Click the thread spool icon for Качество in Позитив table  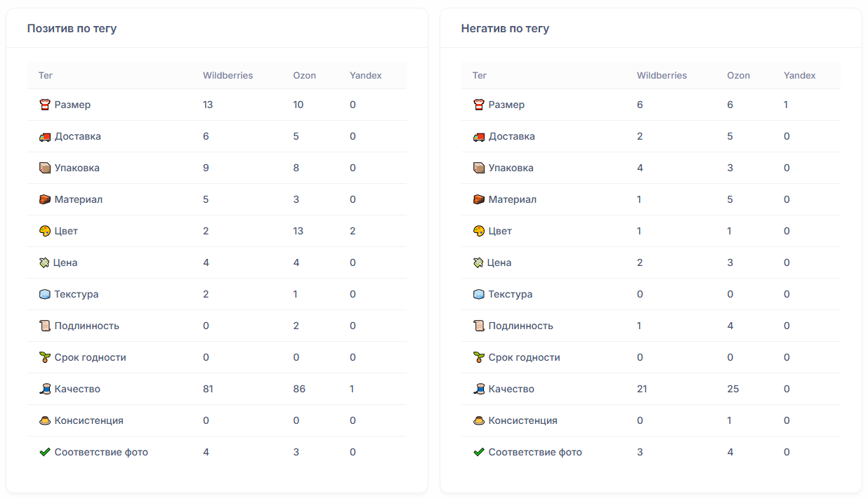pyautogui.click(x=45, y=390)
